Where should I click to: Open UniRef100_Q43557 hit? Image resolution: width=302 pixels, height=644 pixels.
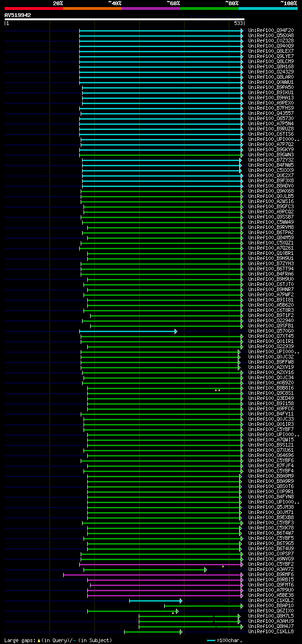click(x=271, y=113)
